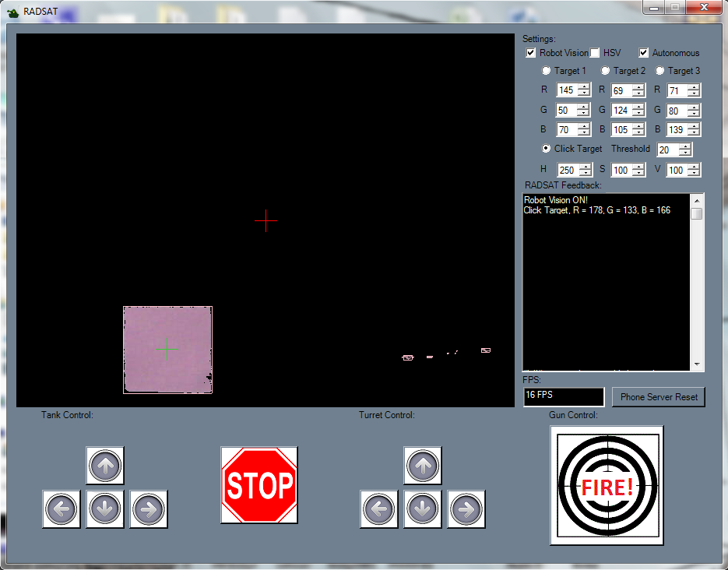Rotate the turret left arrow button
The height and width of the screenshot is (570, 728).
[x=378, y=509]
